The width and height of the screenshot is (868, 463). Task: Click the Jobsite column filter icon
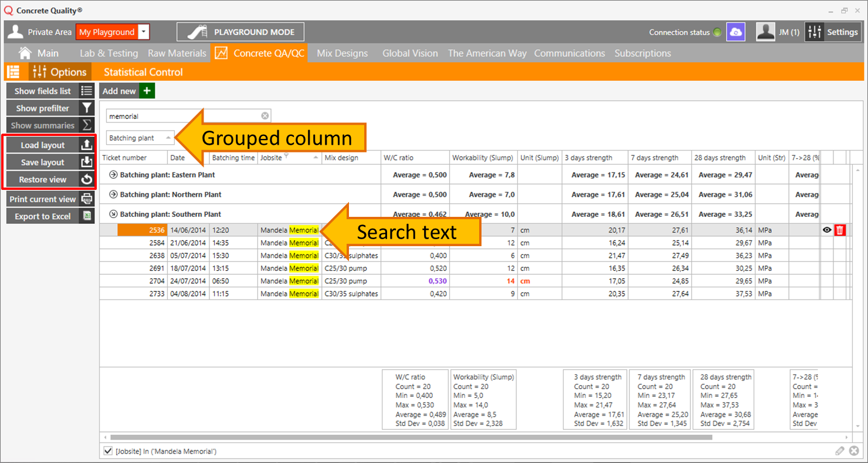point(287,156)
